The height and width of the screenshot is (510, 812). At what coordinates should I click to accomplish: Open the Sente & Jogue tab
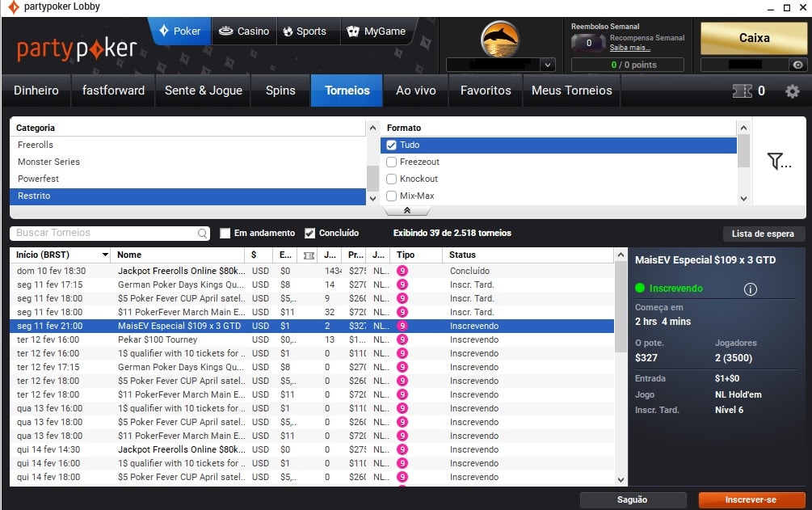coord(204,91)
